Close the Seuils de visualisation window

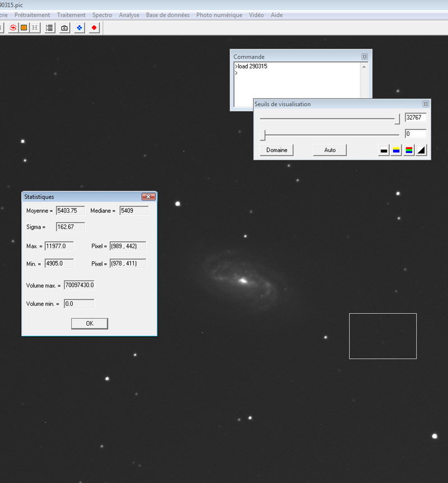click(426, 104)
